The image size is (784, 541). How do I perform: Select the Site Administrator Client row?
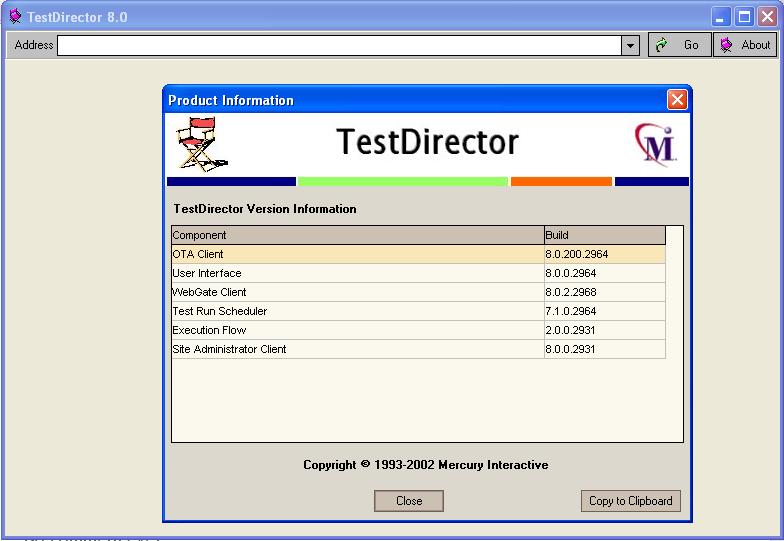point(357,349)
